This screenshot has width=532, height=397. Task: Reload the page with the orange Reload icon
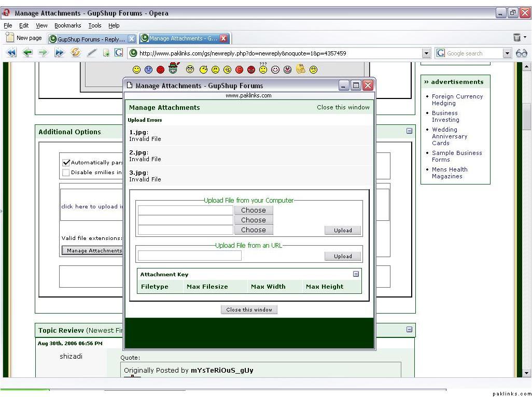coord(76,53)
